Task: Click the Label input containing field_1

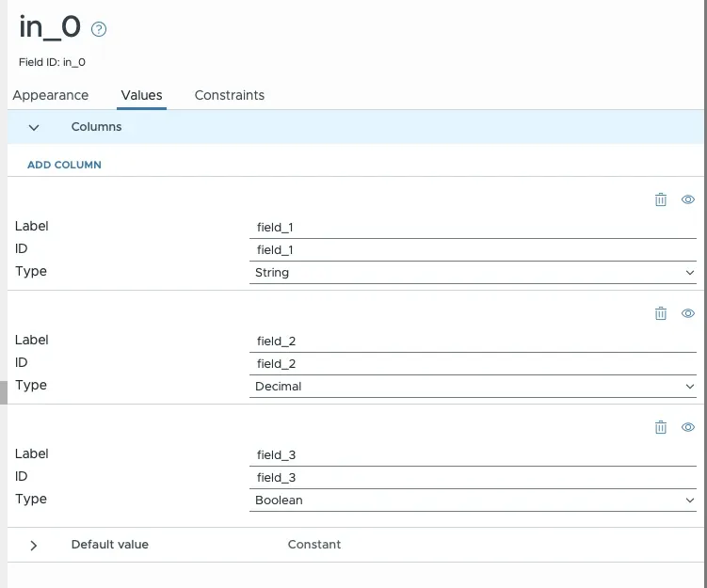Action: point(473,227)
